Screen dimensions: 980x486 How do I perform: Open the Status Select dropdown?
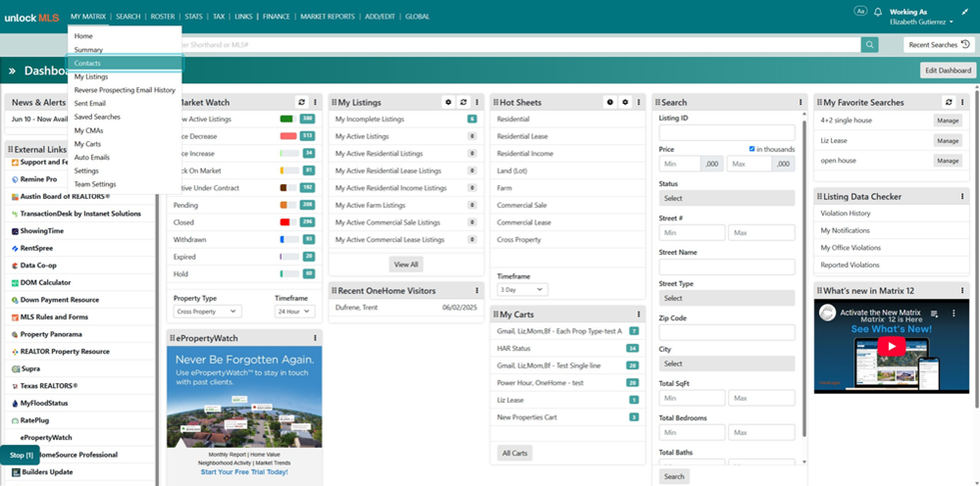727,198
